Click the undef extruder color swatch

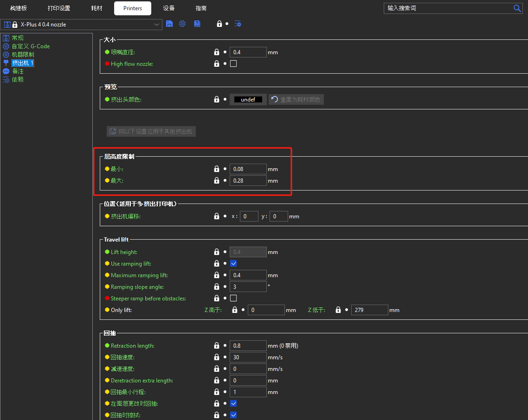(x=248, y=99)
